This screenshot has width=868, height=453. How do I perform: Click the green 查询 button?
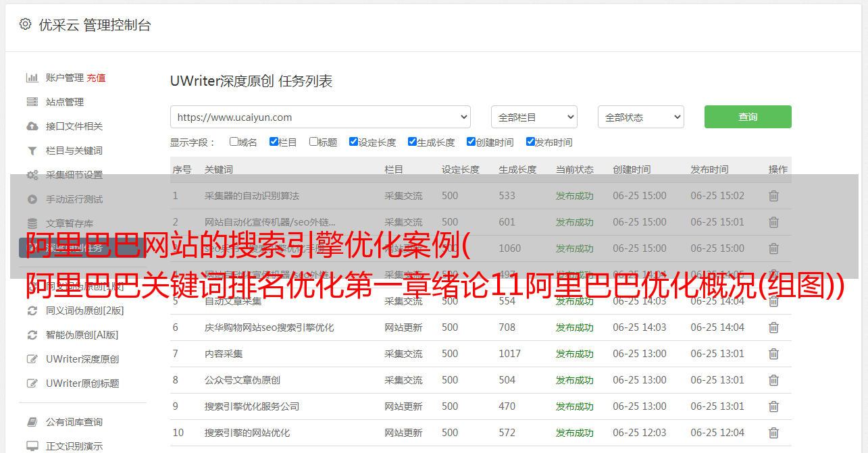click(748, 117)
